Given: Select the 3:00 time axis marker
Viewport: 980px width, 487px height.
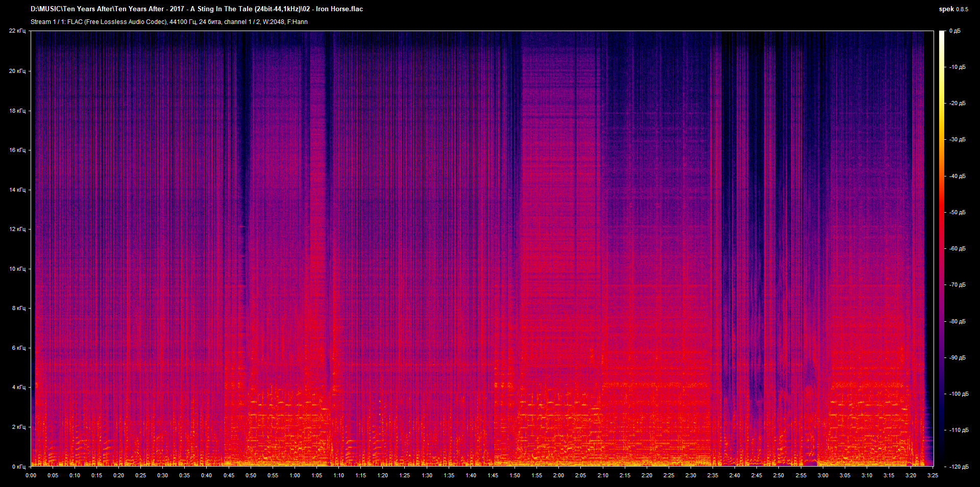Looking at the screenshot, I should pos(823,475).
